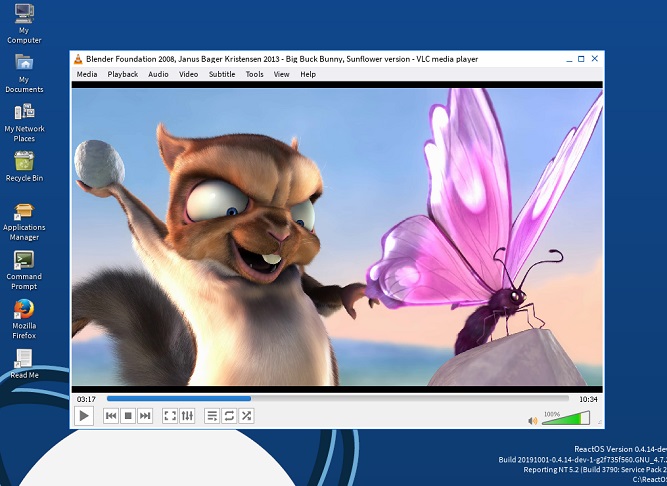Open the Help menu

pyautogui.click(x=308, y=74)
